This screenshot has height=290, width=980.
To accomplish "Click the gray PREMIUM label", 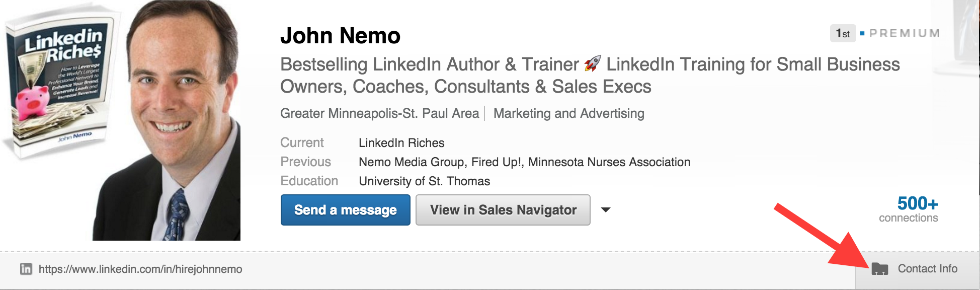I will 905,33.
